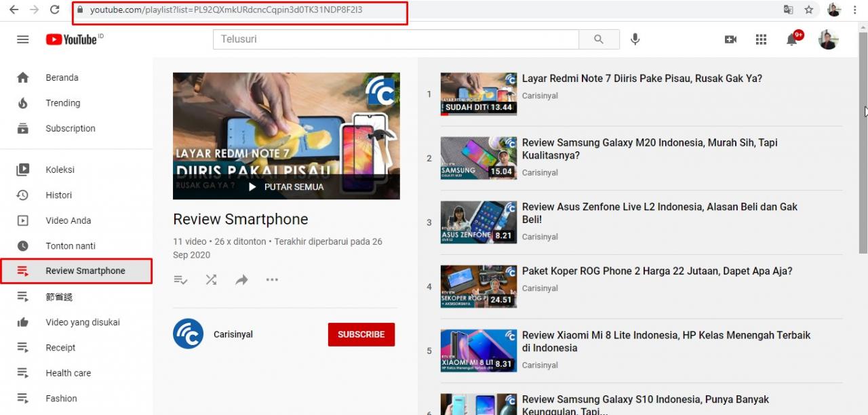Open Review Samsung Galaxy M20 Indonesia video title
The width and height of the screenshot is (868, 415).
point(650,149)
